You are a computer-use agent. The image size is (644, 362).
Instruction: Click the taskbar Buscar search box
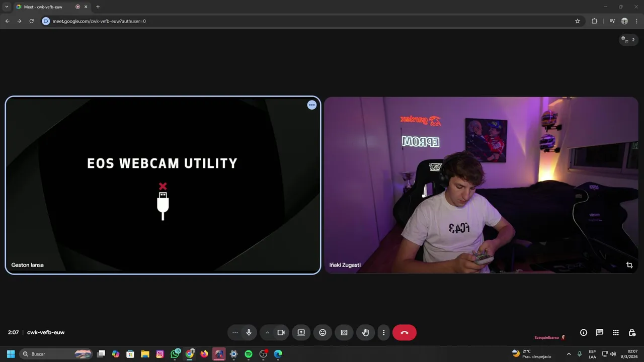tap(57, 354)
